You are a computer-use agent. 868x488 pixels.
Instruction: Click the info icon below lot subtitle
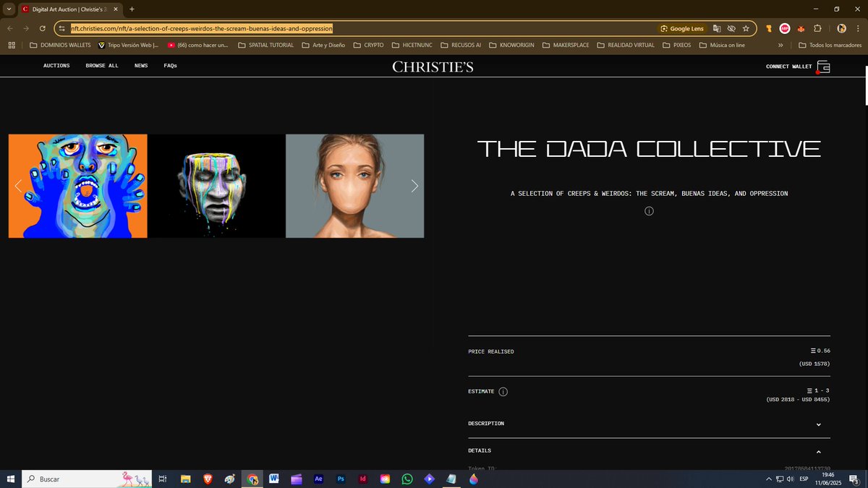649,211
